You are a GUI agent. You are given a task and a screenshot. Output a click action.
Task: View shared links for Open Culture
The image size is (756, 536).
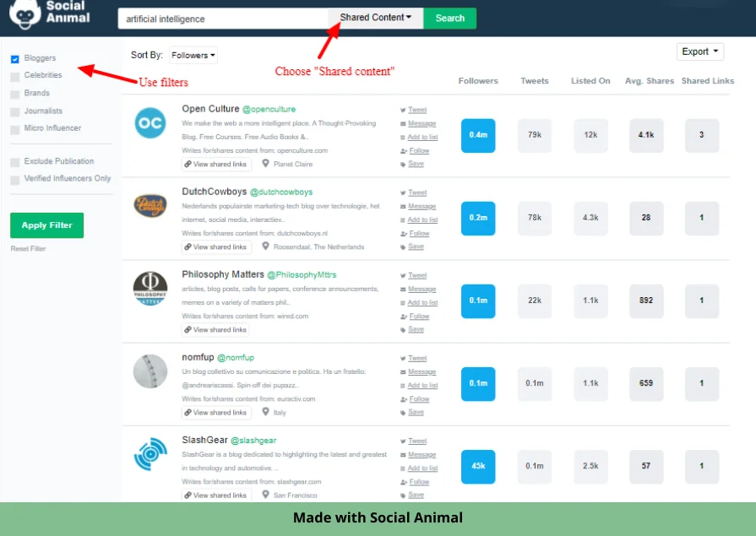point(216,164)
